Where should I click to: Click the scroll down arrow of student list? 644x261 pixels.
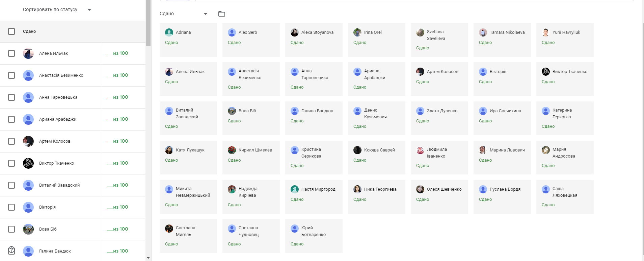148,258
